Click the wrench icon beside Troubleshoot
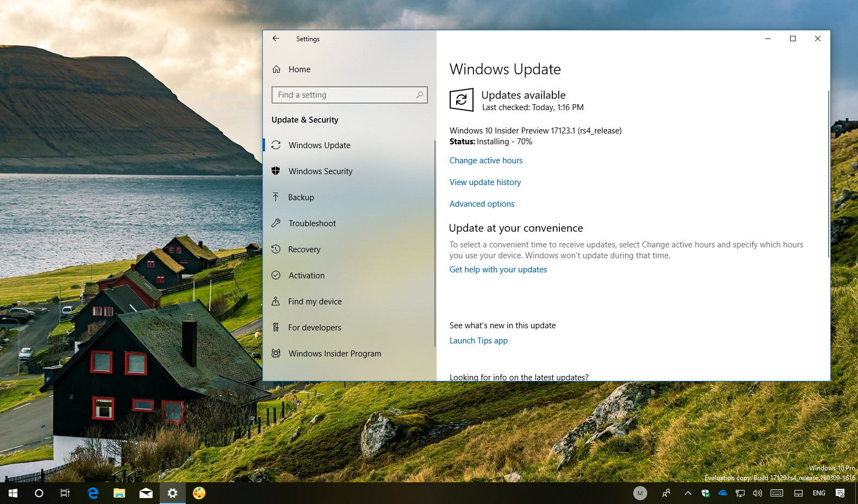 pos(276,223)
